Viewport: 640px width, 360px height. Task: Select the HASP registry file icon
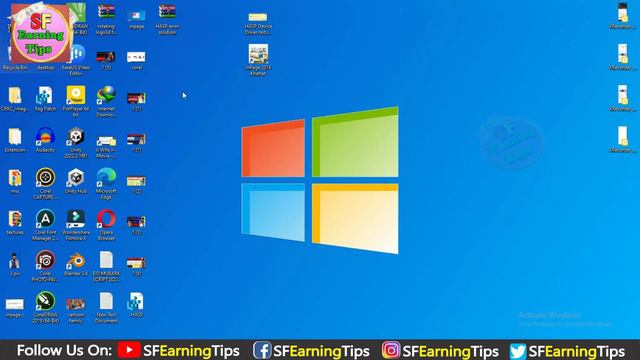tap(136, 304)
